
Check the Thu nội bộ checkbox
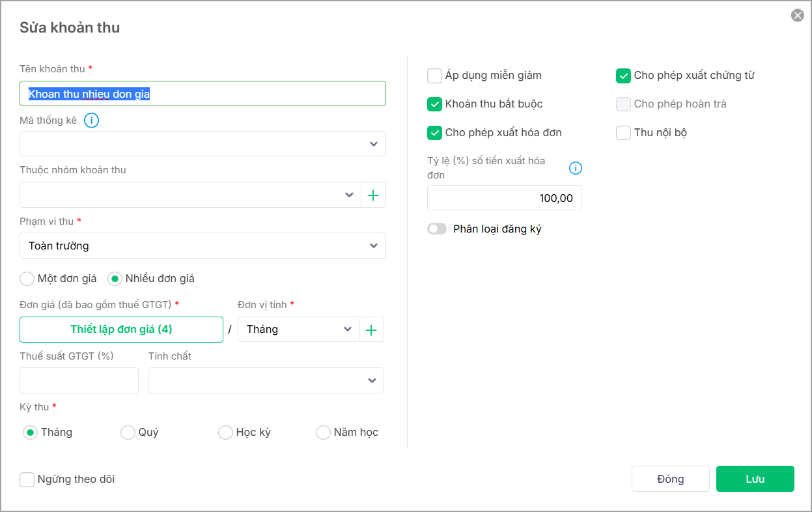[623, 133]
